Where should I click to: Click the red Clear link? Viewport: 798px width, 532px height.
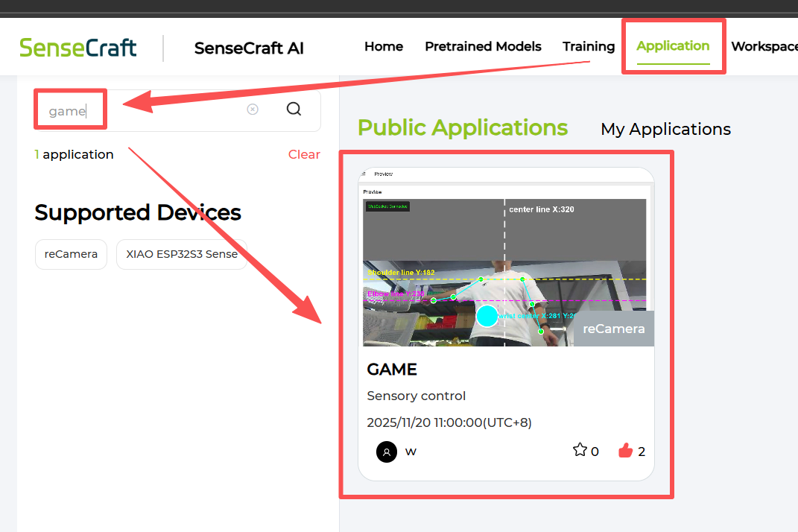click(x=304, y=154)
